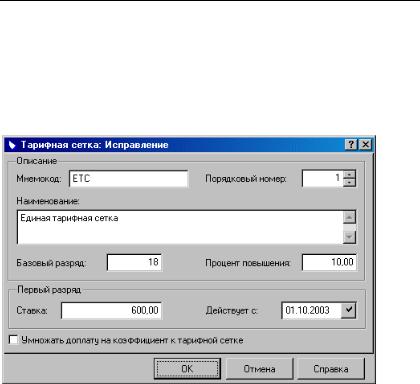Screen dimensions: 420x384
Task: Click Наименование scrollbar down arrow
Action: (349, 237)
